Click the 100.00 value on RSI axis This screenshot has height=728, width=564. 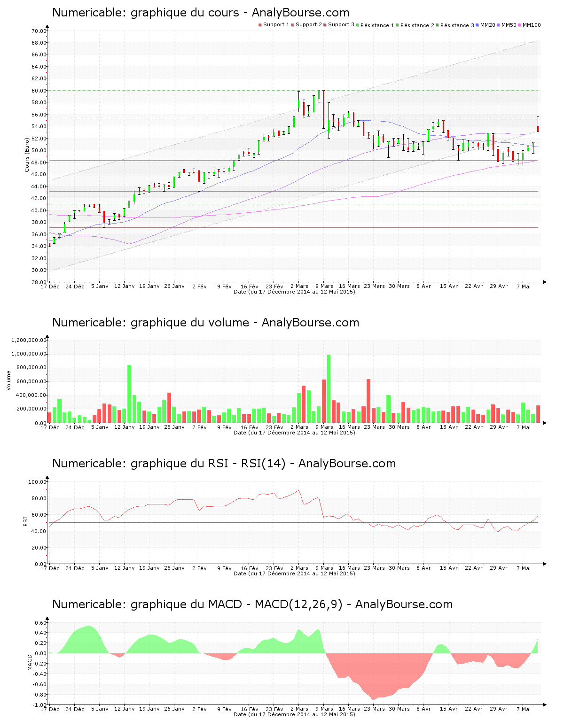[x=38, y=482]
